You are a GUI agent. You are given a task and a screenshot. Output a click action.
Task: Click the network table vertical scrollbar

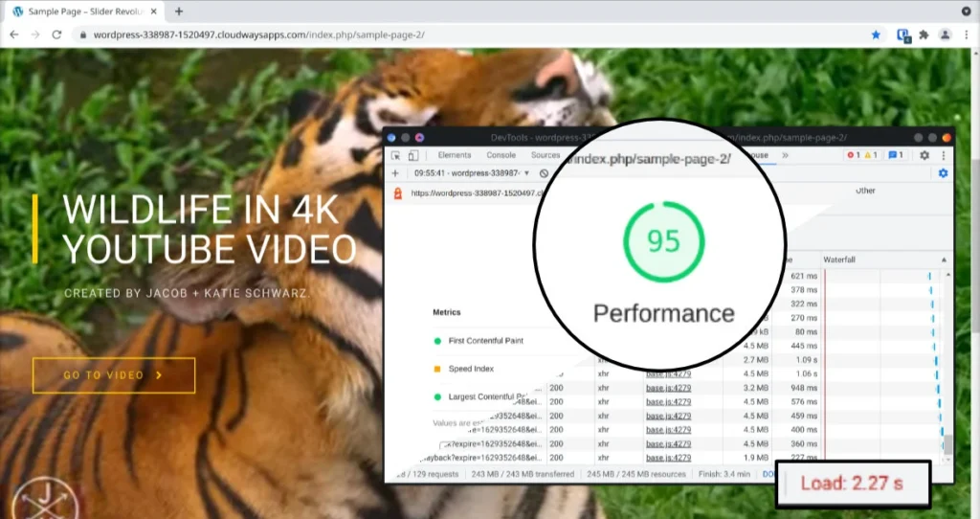click(x=947, y=367)
